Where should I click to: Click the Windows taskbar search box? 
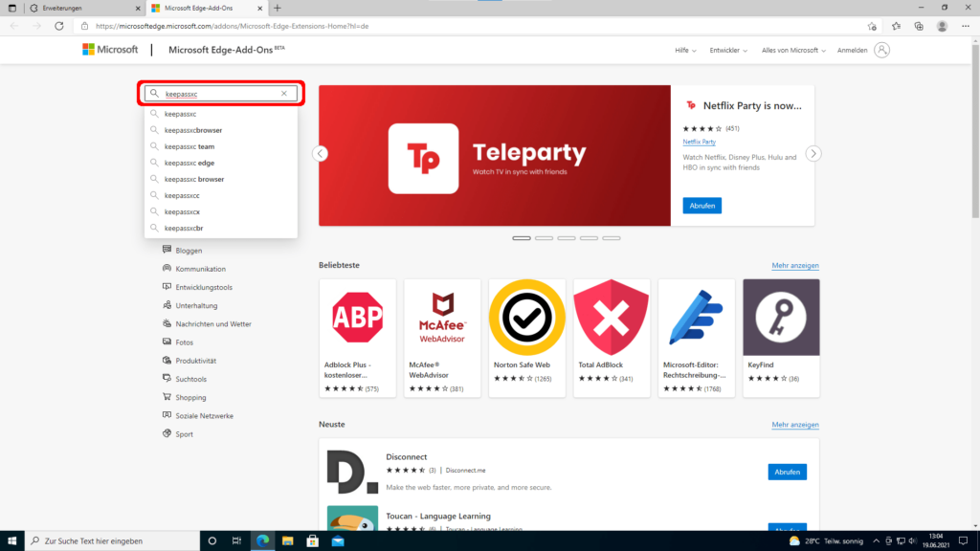coord(113,541)
